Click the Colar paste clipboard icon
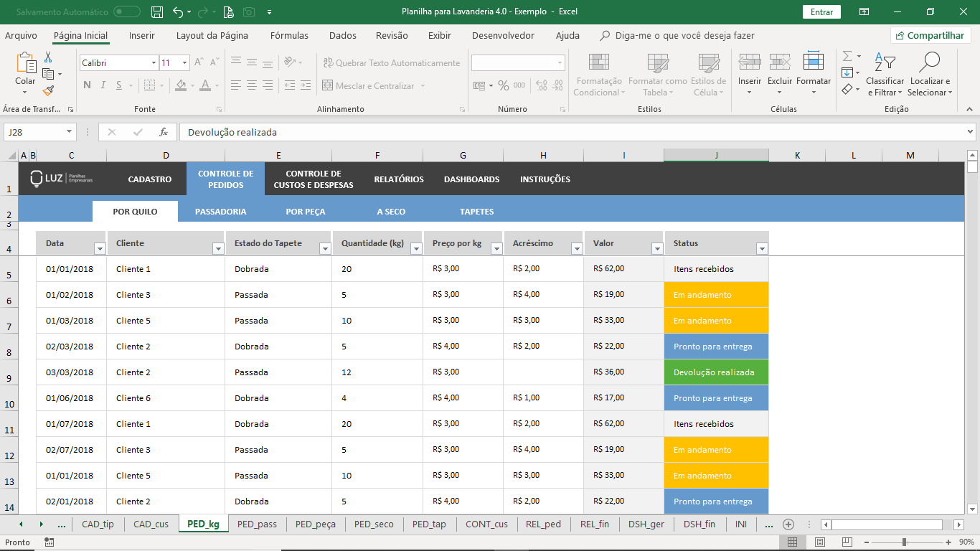This screenshot has width=980, height=551. pyautogui.click(x=26, y=63)
